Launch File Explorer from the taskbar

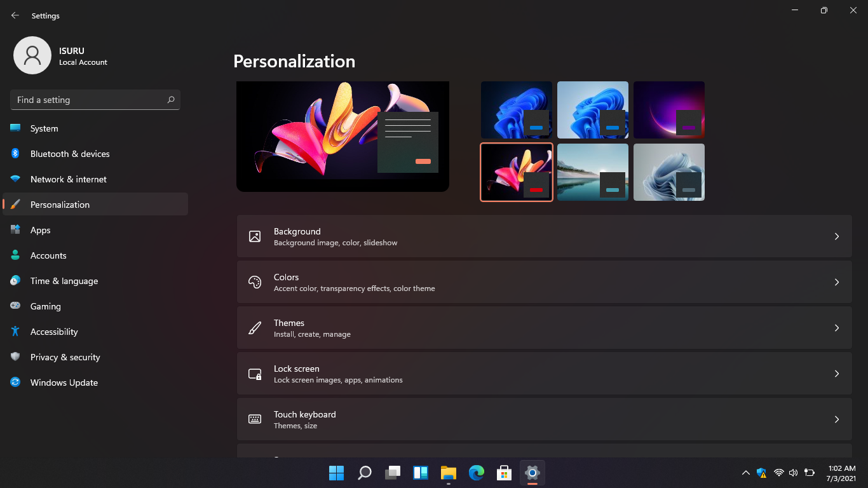[449, 473]
